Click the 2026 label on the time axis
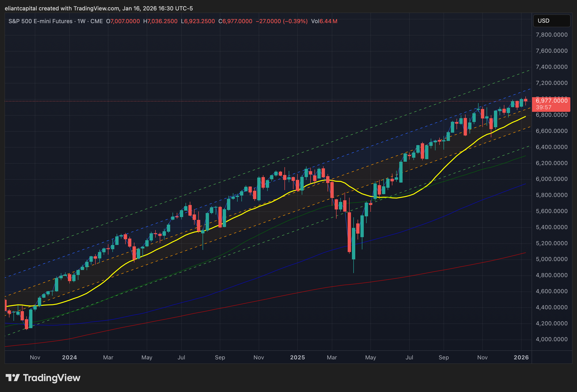577x392 pixels. (x=521, y=357)
